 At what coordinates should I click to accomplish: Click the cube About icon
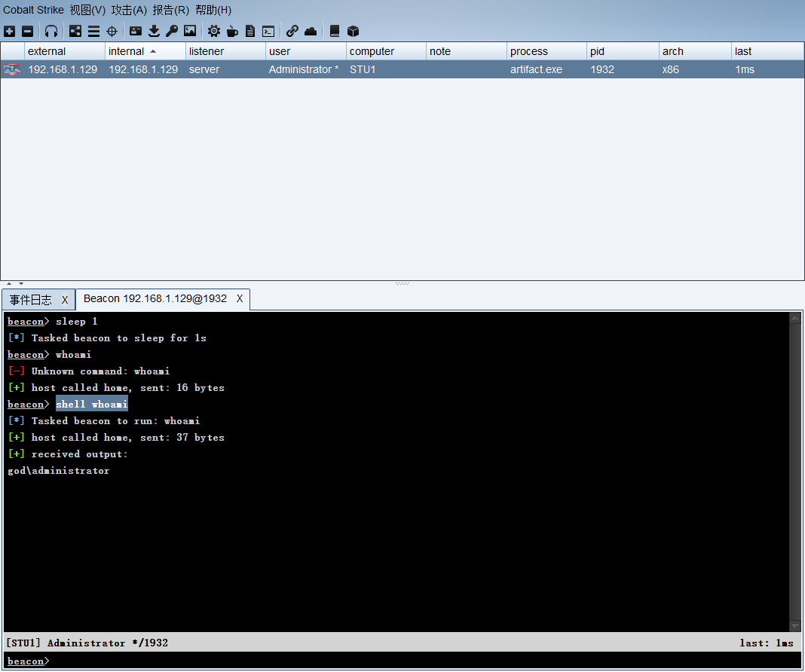[x=354, y=32]
